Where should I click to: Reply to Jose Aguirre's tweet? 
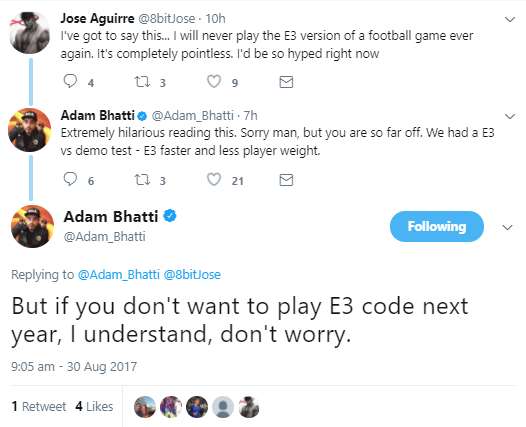tap(70, 81)
